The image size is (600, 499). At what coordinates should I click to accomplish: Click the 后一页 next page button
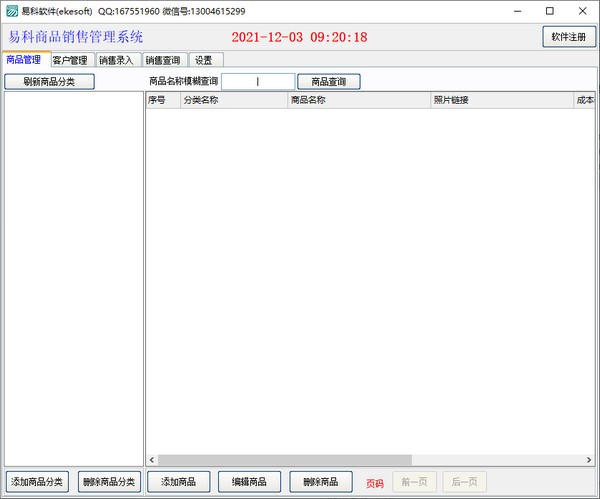tap(465, 482)
